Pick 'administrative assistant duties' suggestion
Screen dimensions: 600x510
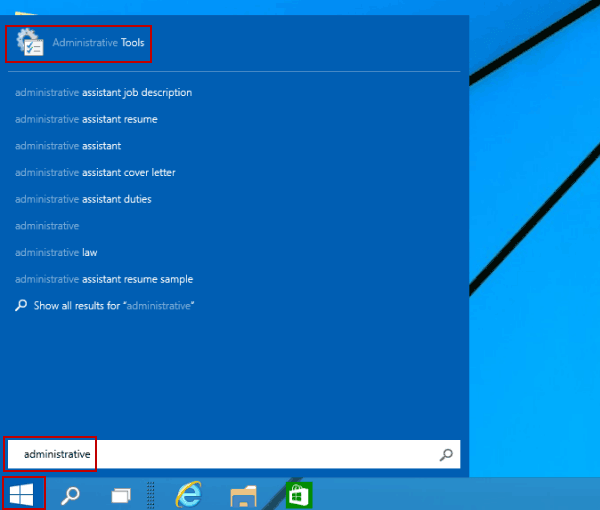[83, 199]
